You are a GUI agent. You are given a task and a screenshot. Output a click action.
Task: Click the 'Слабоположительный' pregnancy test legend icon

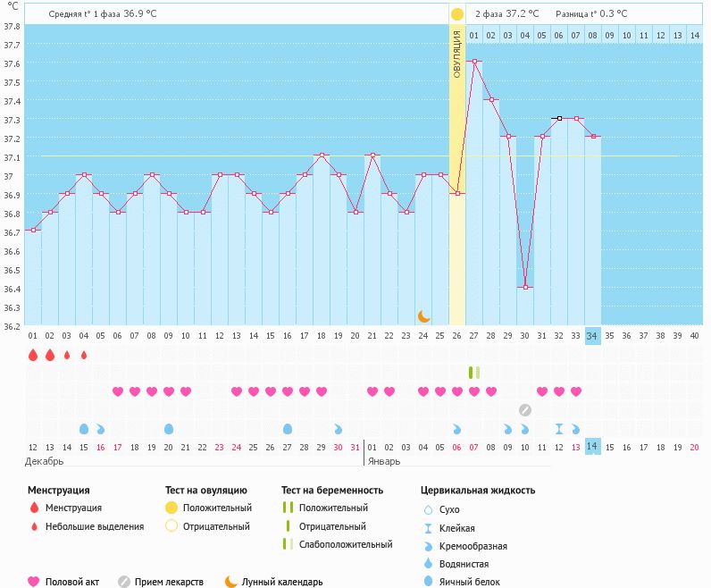287,544
